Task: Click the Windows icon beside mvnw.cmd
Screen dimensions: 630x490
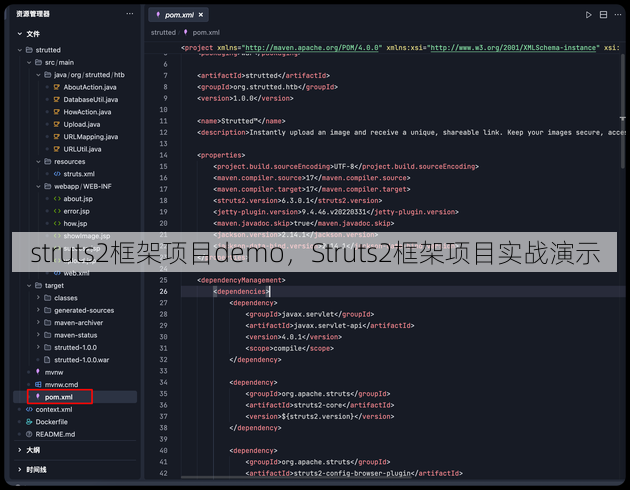Action: pyautogui.click(x=38, y=384)
